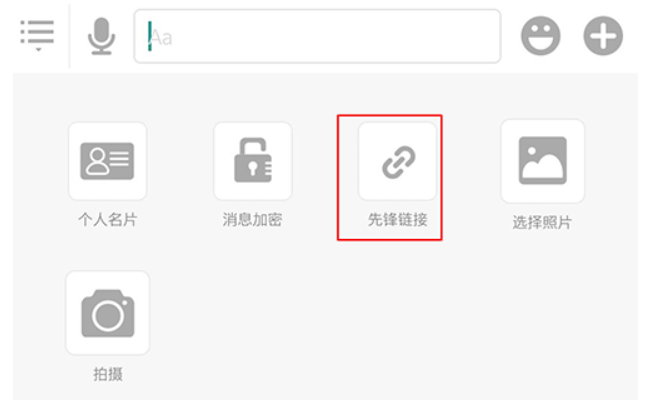This screenshot has width=645, height=411.
Task: Choose the 选择照片 picture icon
Action: (543, 161)
